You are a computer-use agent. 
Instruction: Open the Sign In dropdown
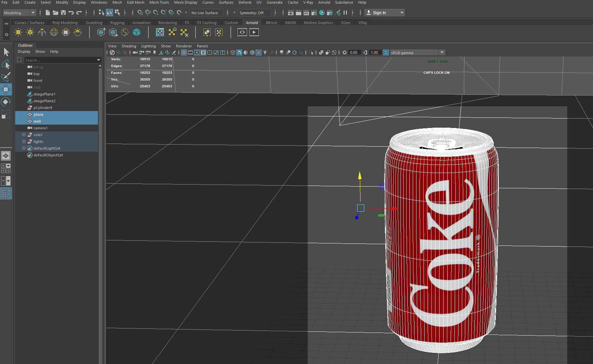click(385, 13)
